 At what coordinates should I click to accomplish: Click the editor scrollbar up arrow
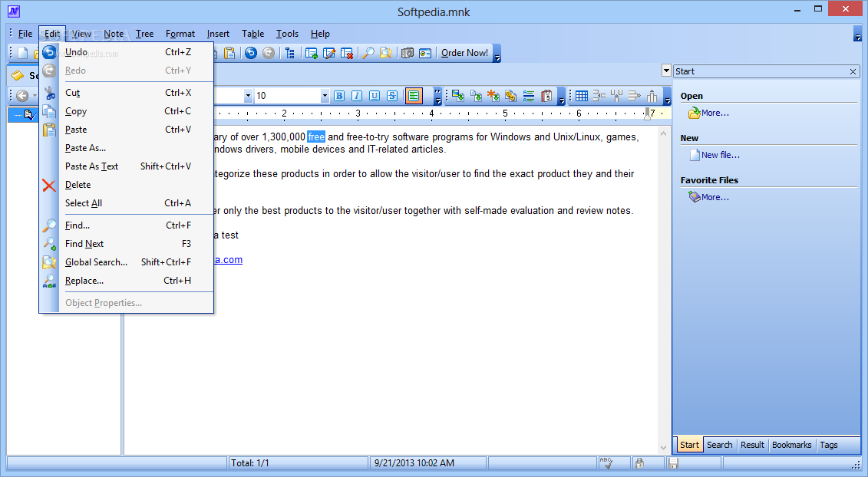pyautogui.click(x=664, y=133)
